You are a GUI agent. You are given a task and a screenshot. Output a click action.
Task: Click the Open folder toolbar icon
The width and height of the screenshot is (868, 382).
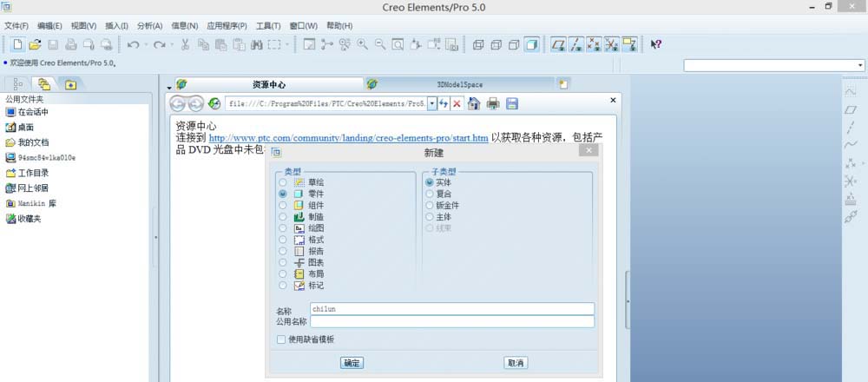coord(35,45)
